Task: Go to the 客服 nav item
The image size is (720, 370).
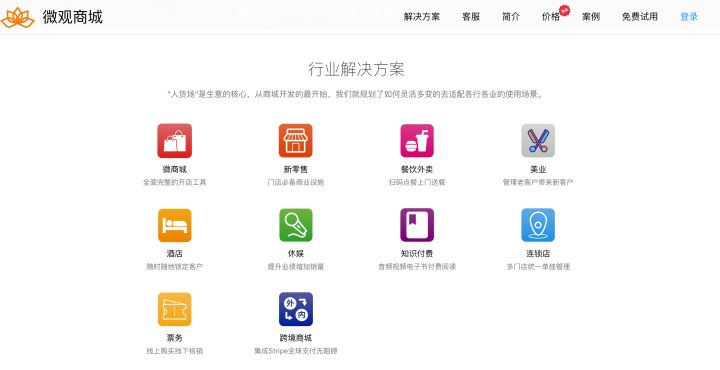Action: (471, 17)
